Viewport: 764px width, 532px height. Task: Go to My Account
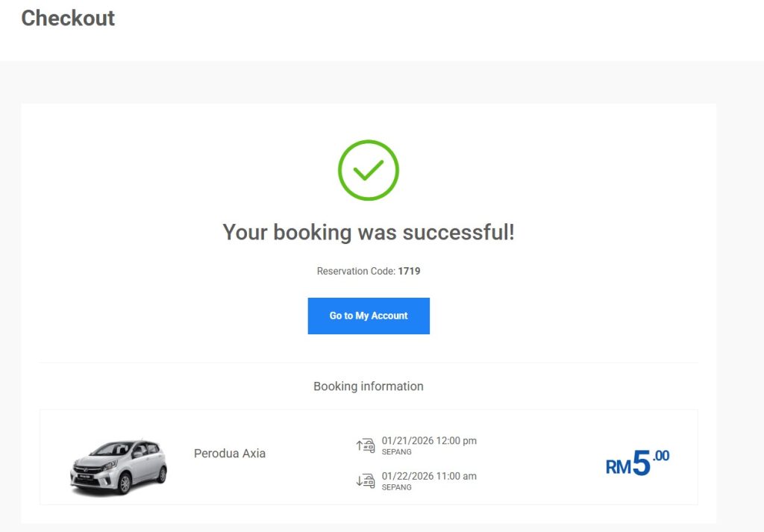coord(369,316)
